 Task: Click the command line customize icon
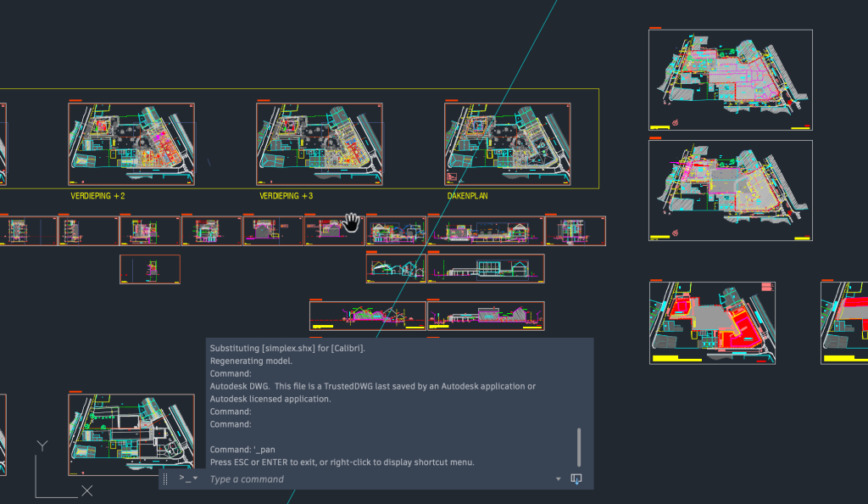[576, 479]
